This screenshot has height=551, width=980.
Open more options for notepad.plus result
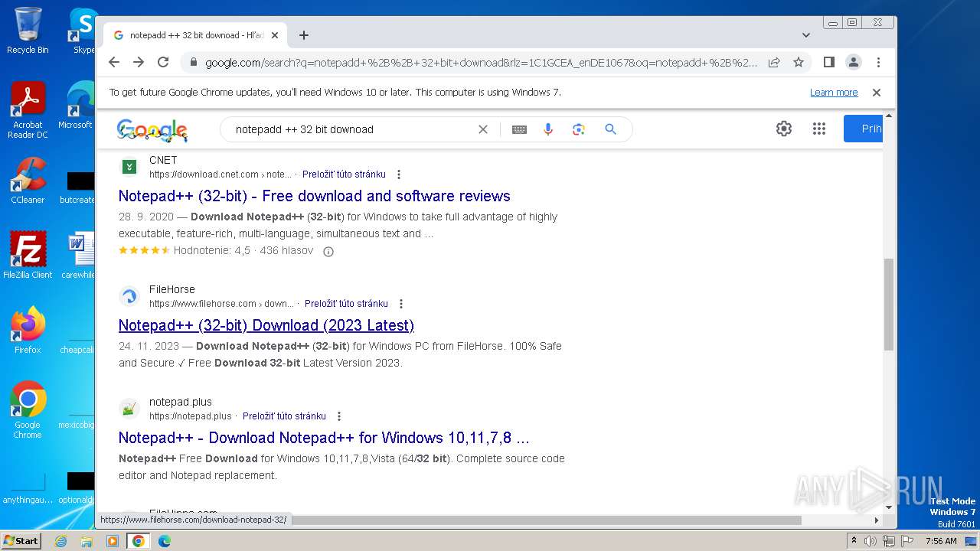[x=339, y=416]
